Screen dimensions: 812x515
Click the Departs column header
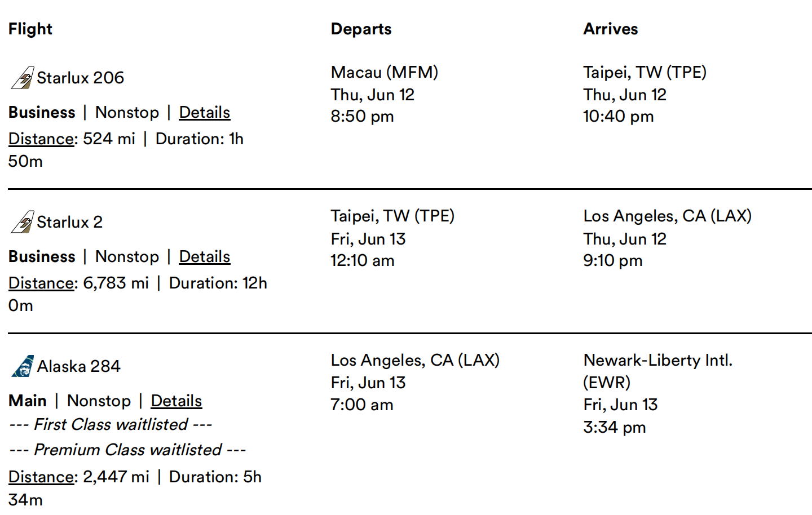(x=361, y=29)
